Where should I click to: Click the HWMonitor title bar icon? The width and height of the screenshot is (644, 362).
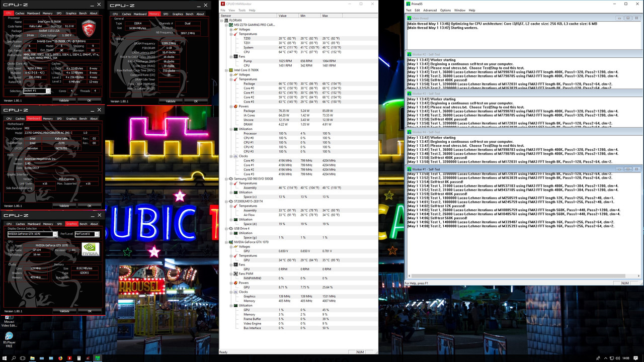(223, 4)
